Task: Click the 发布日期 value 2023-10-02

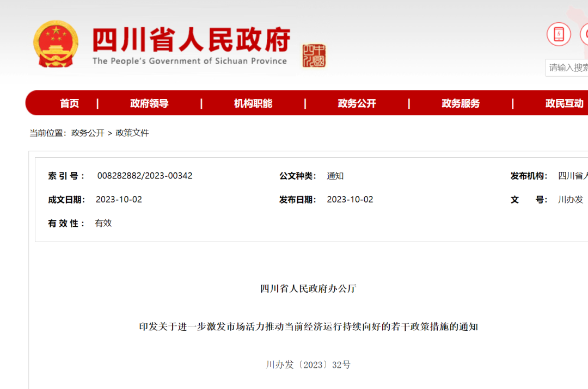Action: coord(350,200)
